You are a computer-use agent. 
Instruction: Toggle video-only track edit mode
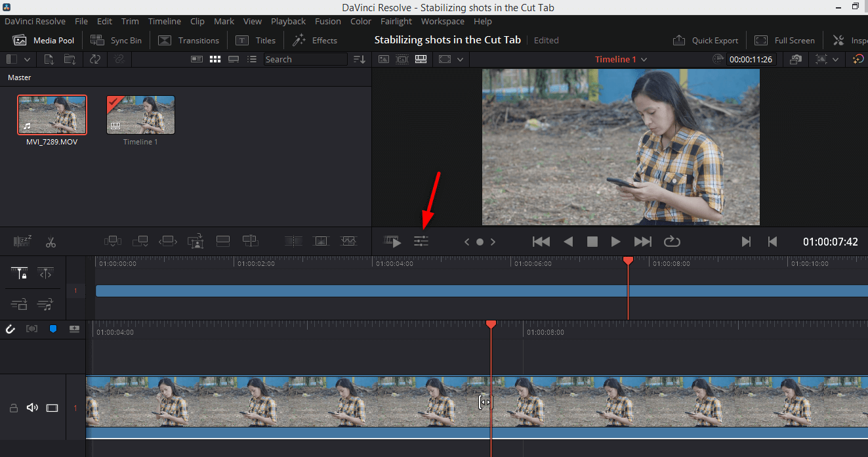(x=20, y=304)
